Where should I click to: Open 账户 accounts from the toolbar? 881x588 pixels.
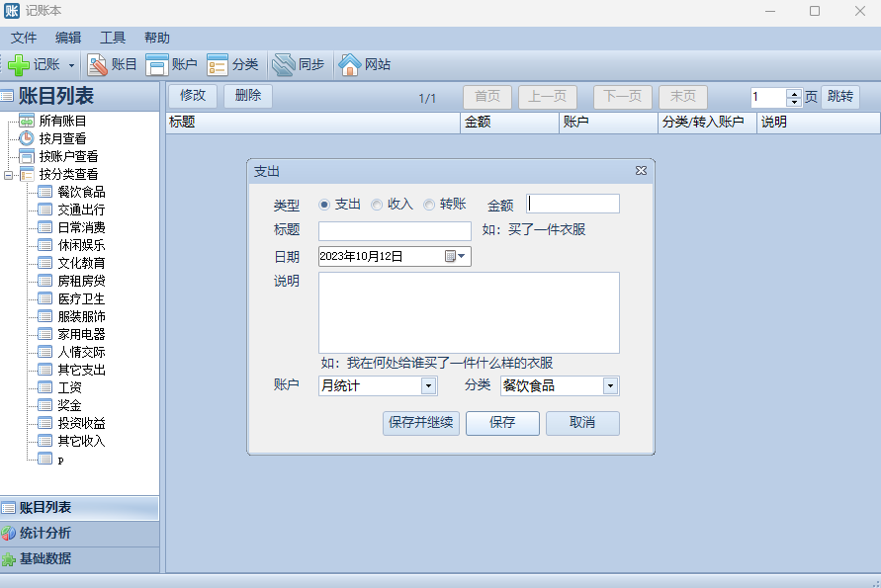pyautogui.click(x=157, y=65)
